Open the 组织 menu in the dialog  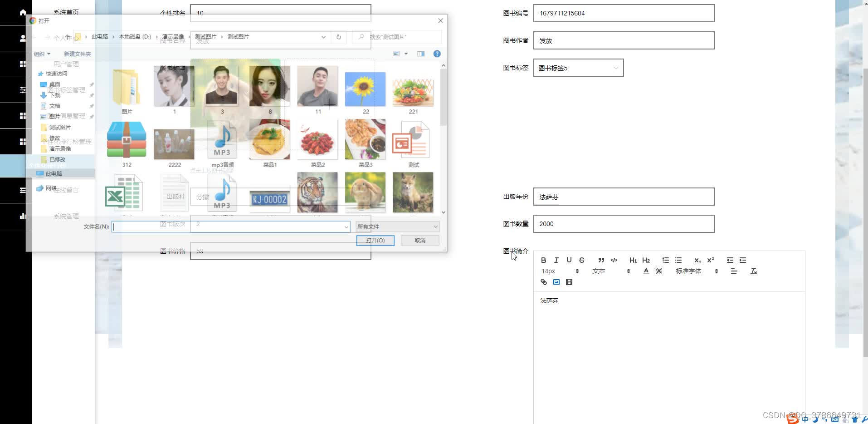click(42, 54)
